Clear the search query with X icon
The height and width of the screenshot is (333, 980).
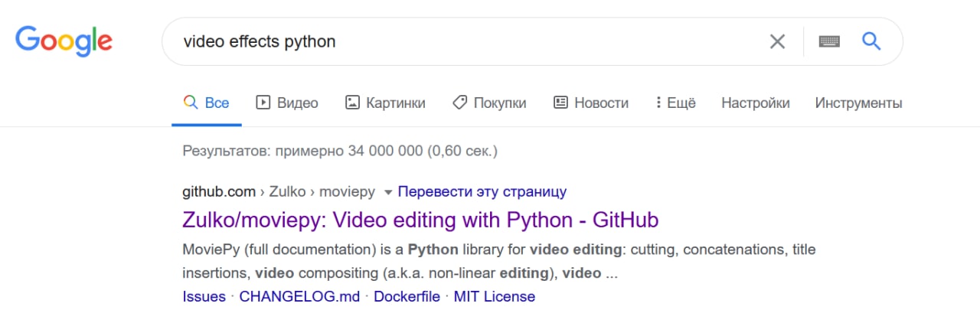click(777, 41)
